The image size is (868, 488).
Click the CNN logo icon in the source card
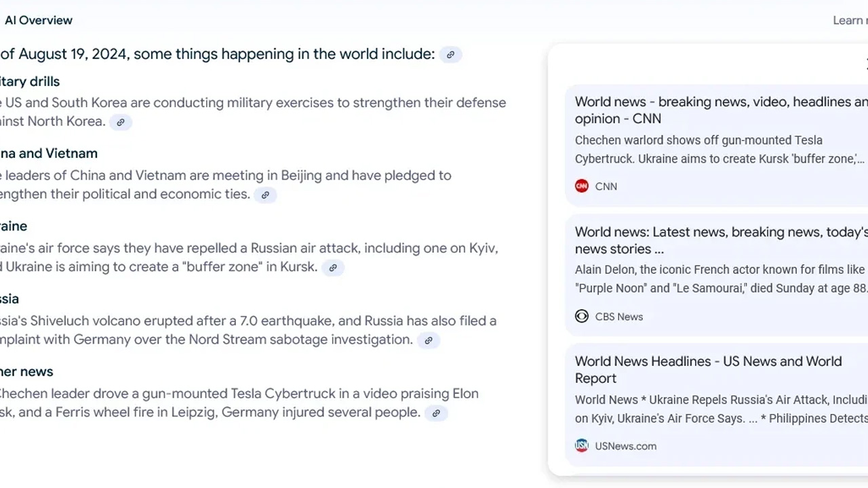coord(582,186)
